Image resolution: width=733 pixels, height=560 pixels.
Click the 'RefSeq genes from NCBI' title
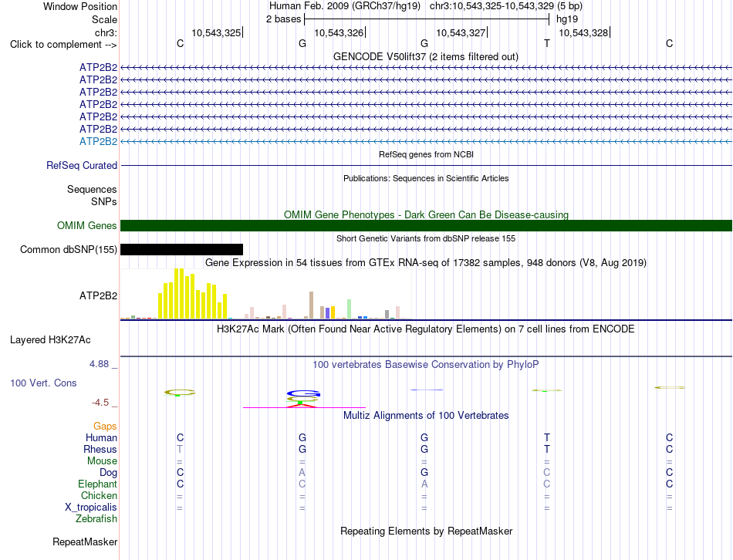[x=426, y=154]
